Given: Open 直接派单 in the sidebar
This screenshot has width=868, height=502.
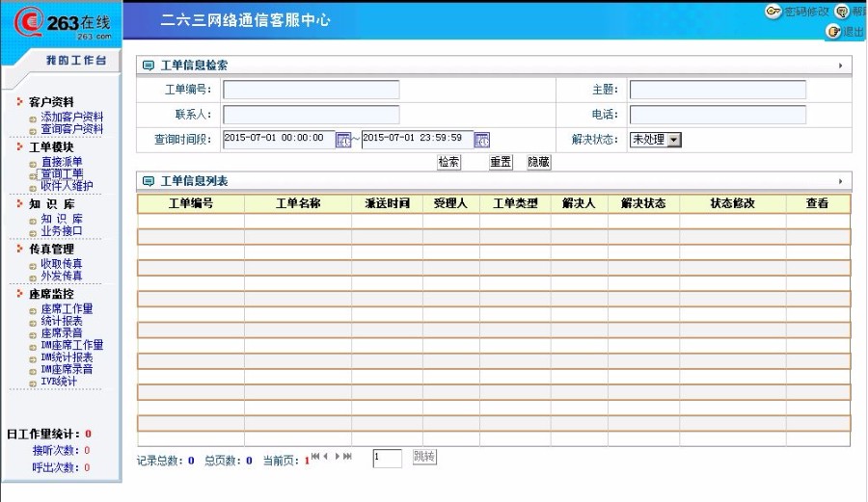Looking at the screenshot, I should pos(62,162).
